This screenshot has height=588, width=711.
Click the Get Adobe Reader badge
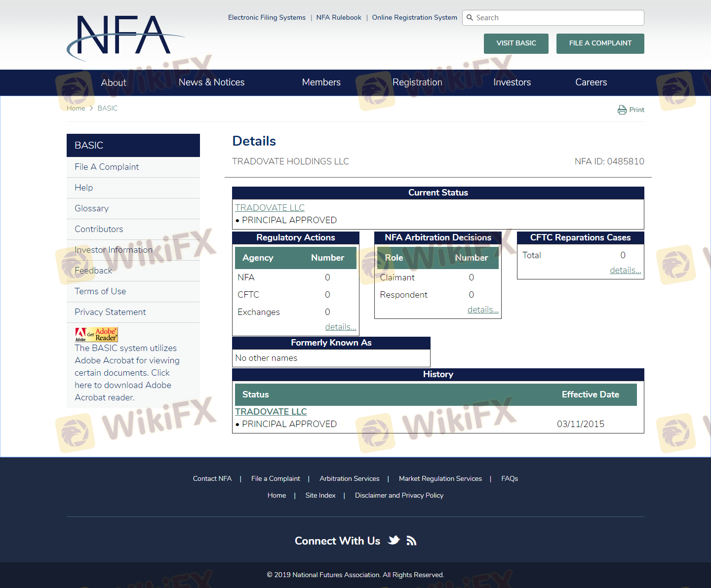coord(96,335)
